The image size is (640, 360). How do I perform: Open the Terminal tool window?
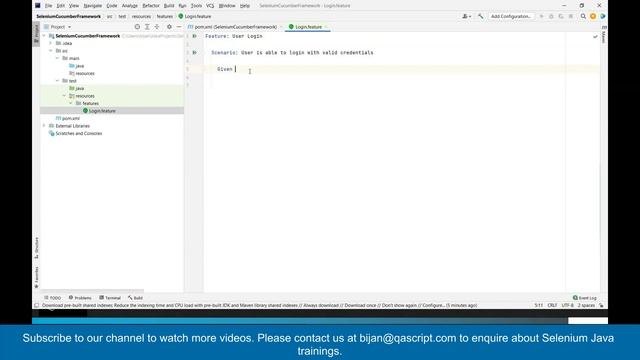pos(110,298)
